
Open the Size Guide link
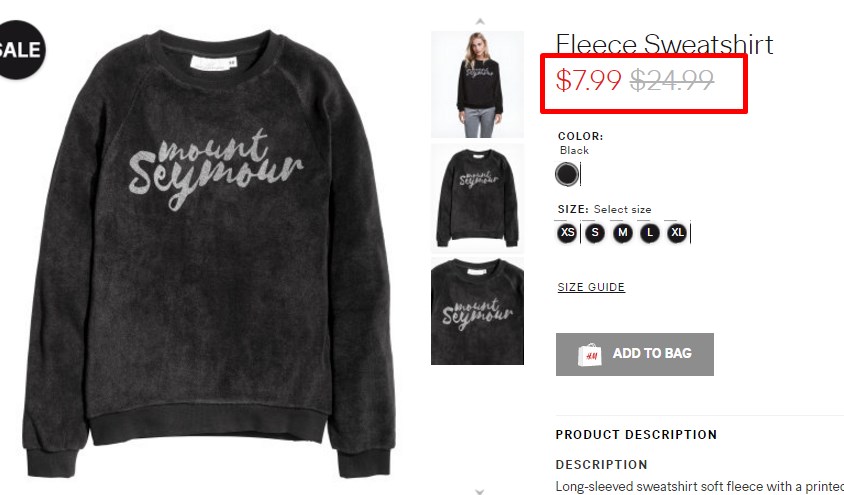591,287
